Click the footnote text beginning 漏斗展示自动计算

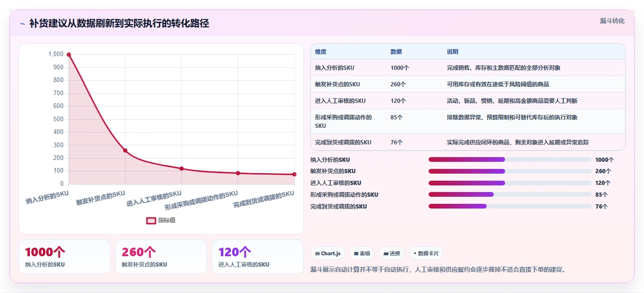coord(438,270)
